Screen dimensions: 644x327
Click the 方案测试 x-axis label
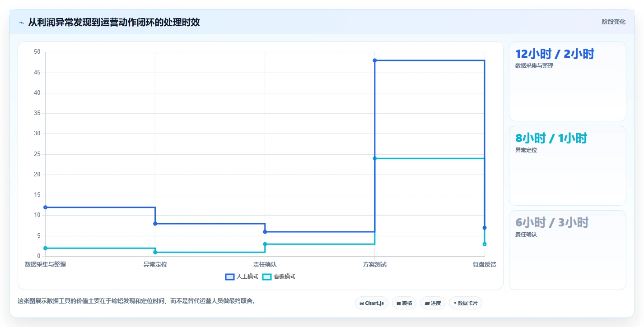pyautogui.click(x=375, y=264)
